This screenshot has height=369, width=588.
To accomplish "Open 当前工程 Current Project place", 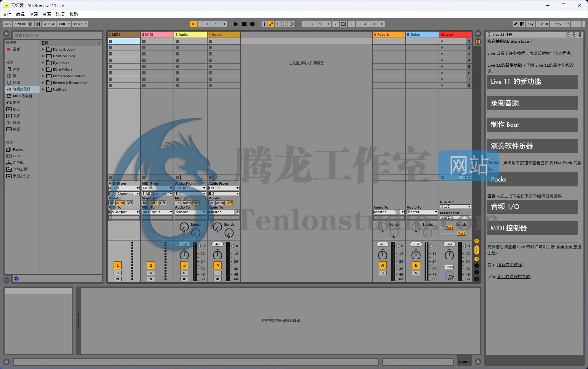I will coord(20,169).
